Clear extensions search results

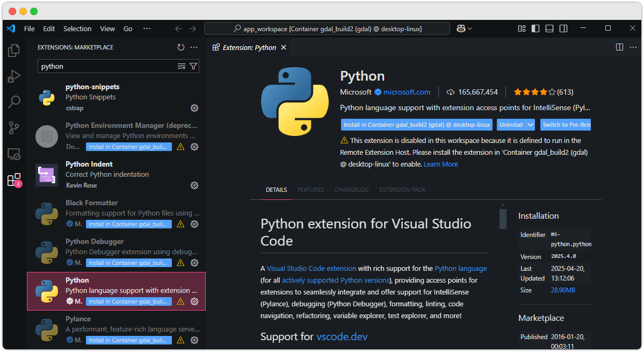(181, 66)
